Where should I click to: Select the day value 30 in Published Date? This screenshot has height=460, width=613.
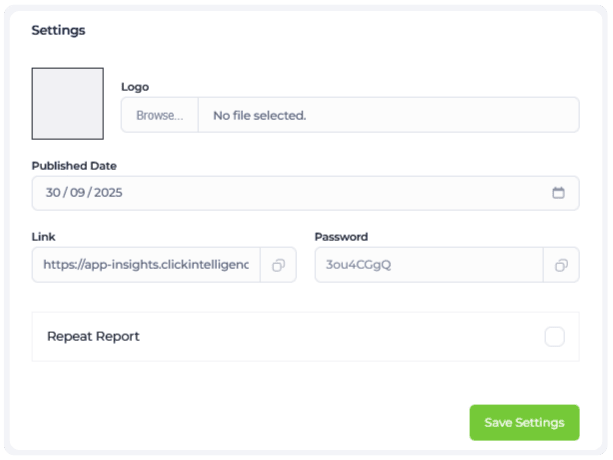[x=54, y=193]
